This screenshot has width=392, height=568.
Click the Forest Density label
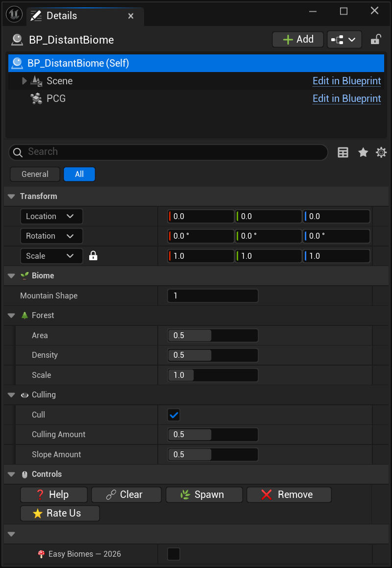pyautogui.click(x=45, y=355)
